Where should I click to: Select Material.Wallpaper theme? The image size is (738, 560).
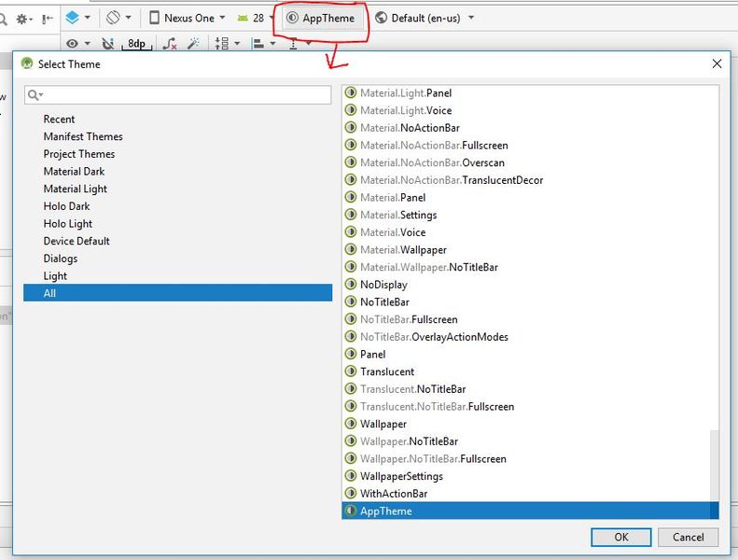[x=403, y=249]
